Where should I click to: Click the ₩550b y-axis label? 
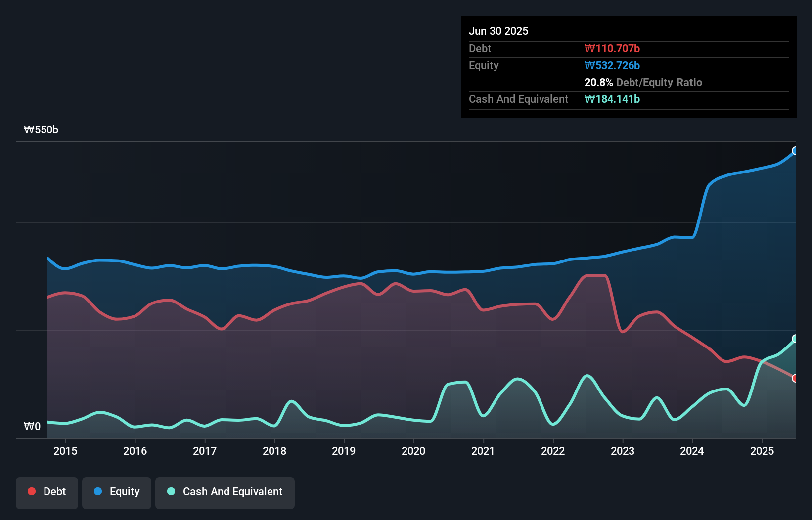point(41,130)
